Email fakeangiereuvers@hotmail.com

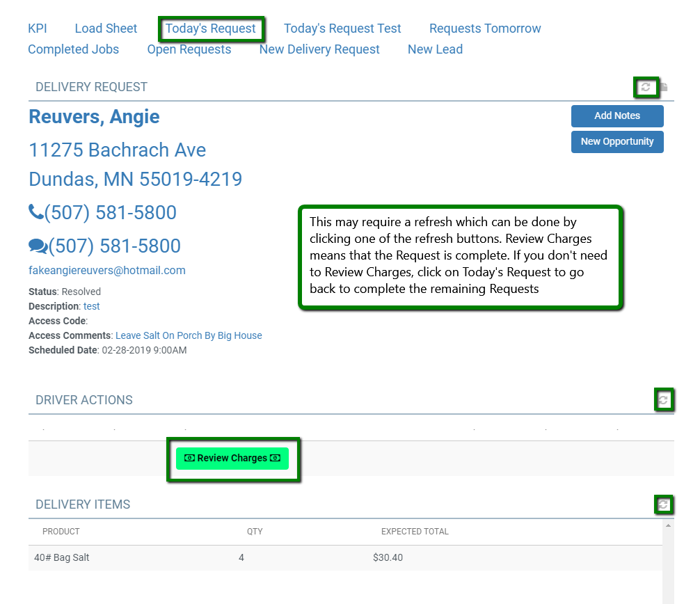pyautogui.click(x=107, y=271)
